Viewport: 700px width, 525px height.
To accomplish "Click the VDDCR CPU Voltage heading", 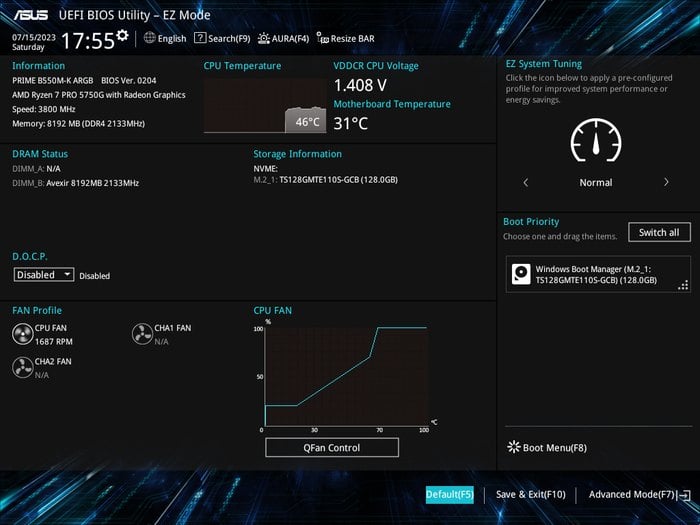I will (x=376, y=66).
